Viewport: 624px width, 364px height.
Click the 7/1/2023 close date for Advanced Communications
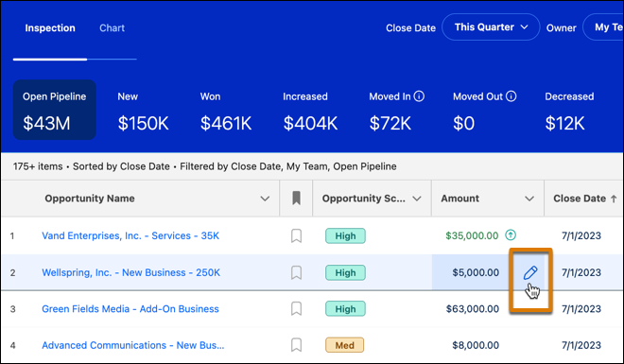[581, 345]
